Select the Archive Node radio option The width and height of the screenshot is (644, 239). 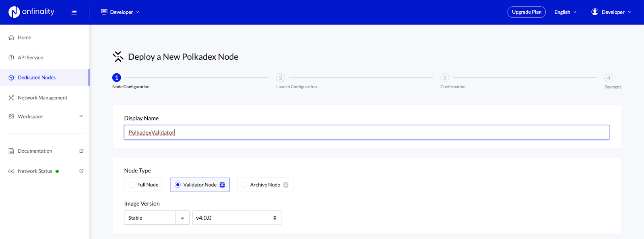click(x=244, y=185)
